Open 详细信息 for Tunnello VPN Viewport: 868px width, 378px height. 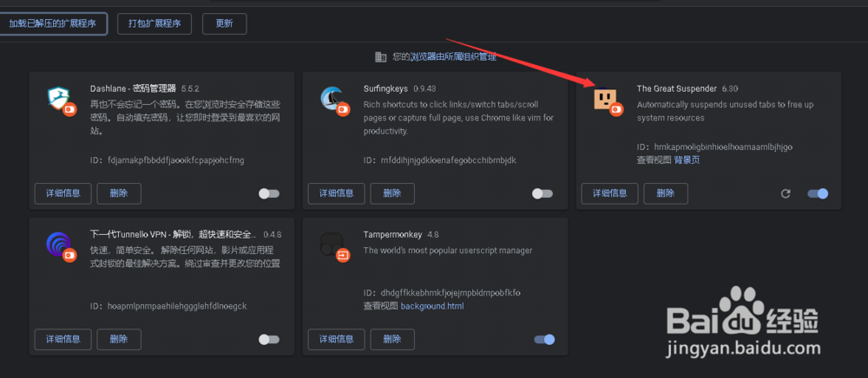coord(63,339)
